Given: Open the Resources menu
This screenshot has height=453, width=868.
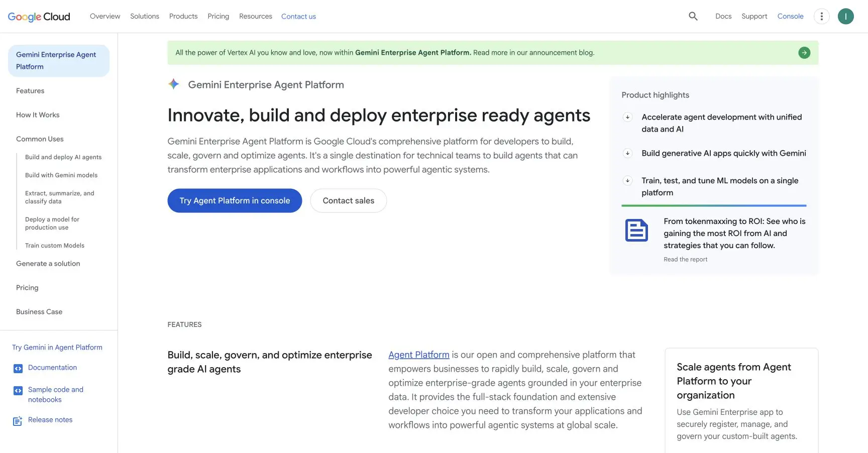Looking at the screenshot, I should coord(256,16).
